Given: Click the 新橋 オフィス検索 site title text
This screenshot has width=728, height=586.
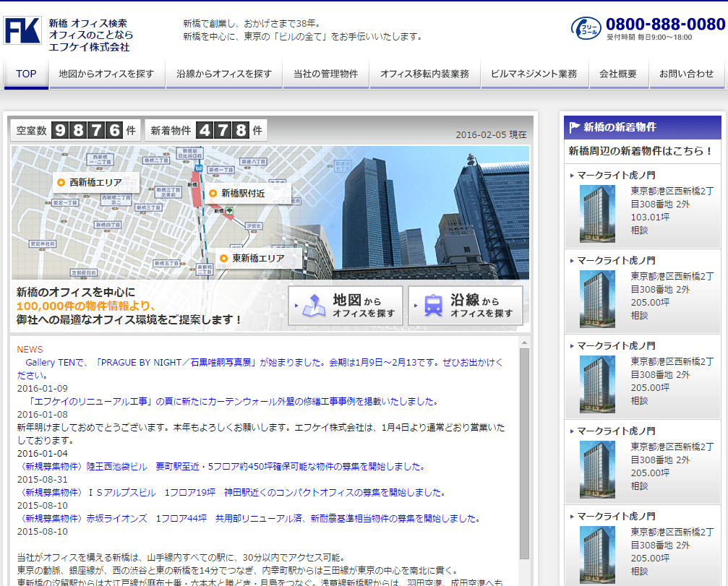Looking at the screenshot, I should [87, 23].
